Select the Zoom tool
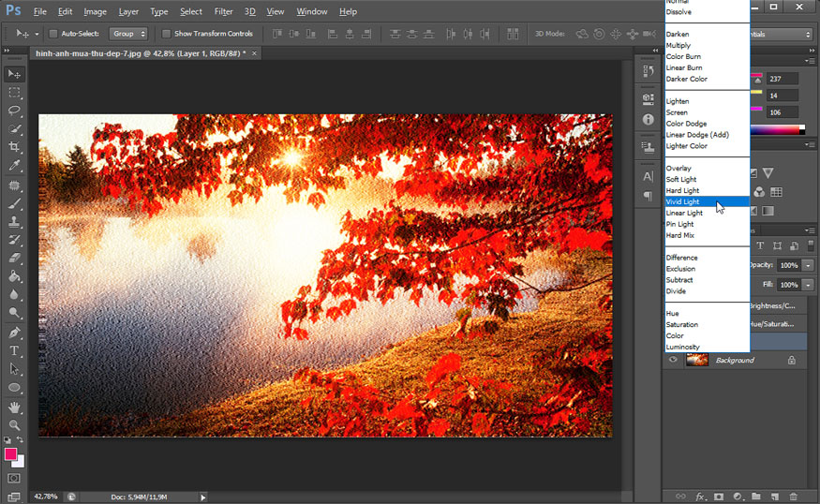820x504 pixels. [x=14, y=425]
